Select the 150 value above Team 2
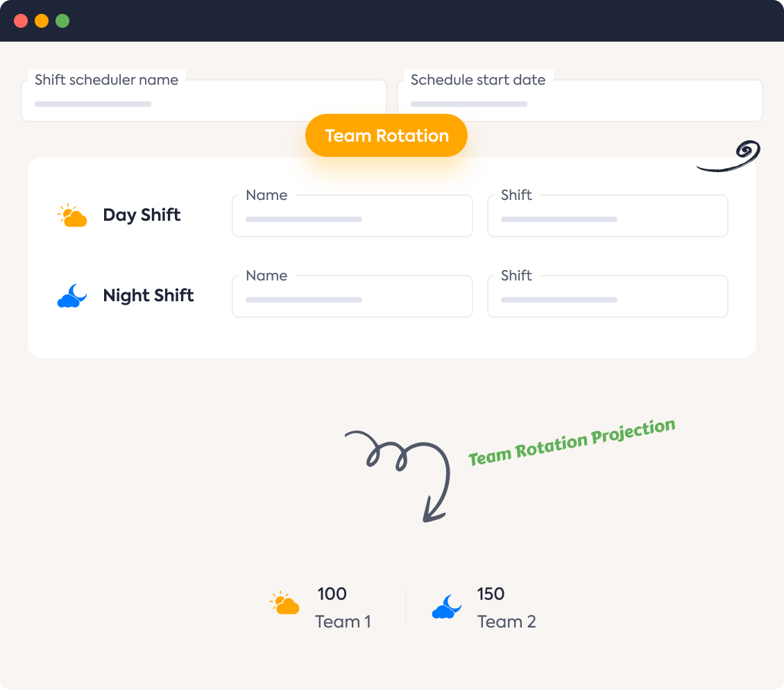 pyautogui.click(x=490, y=594)
